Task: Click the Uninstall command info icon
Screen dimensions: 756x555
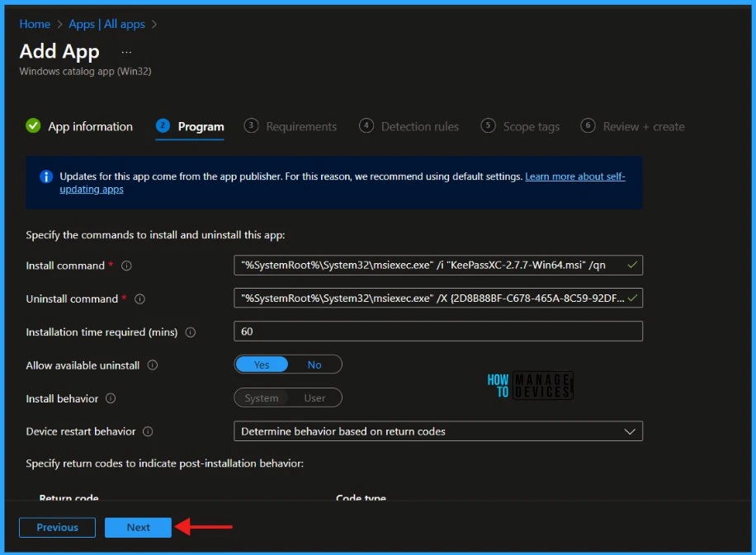Action: (139, 299)
